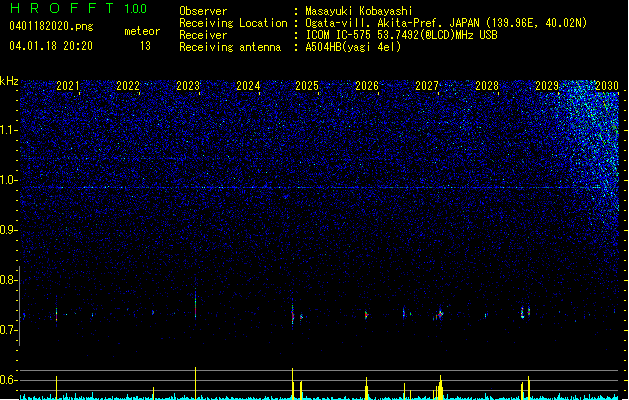The width and height of the screenshot is (629, 400).
Task: Select the file name 0401182020.png
Action: [51, 26]
